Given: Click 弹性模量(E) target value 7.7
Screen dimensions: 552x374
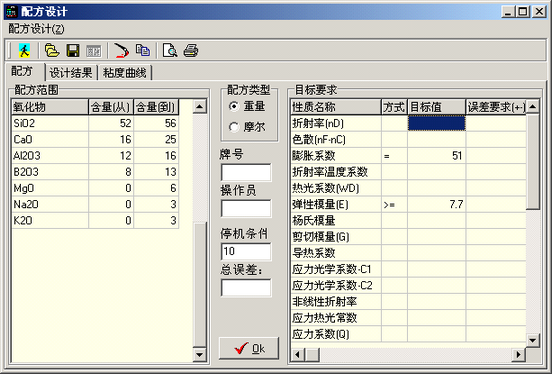Looking at the screenshot, I should coord(437,204).
